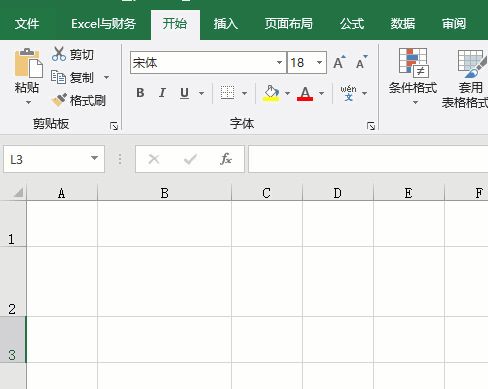Cut selection with scissors icon
The image size is (488, 389).
point(59,54)
